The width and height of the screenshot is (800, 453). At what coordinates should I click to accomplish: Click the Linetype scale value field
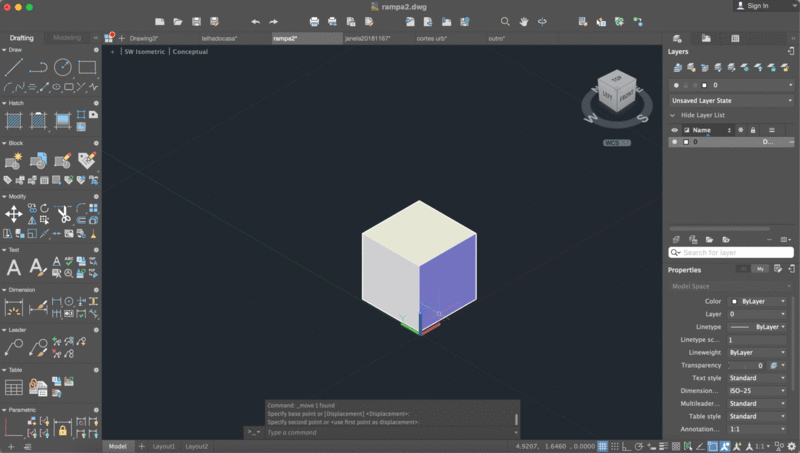point(757,340)
